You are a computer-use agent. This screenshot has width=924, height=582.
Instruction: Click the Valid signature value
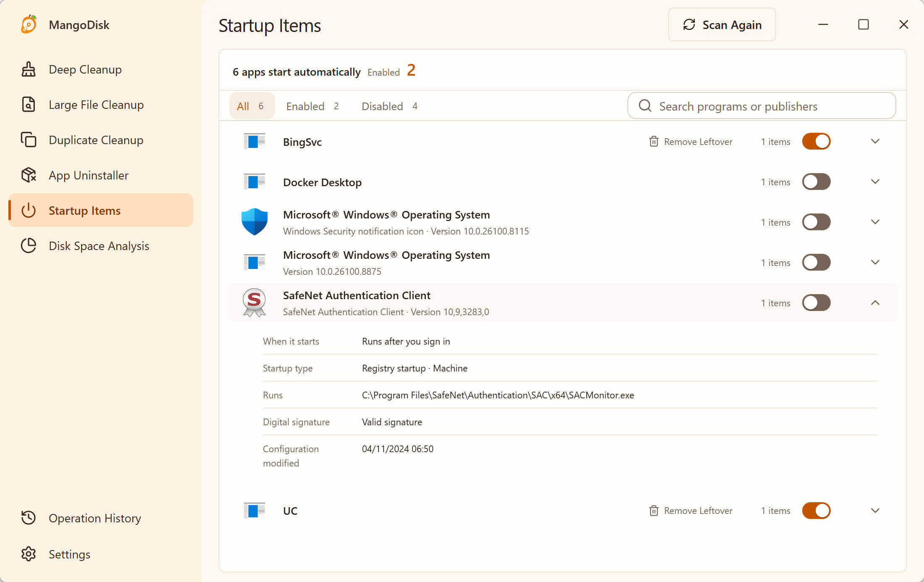392,422
